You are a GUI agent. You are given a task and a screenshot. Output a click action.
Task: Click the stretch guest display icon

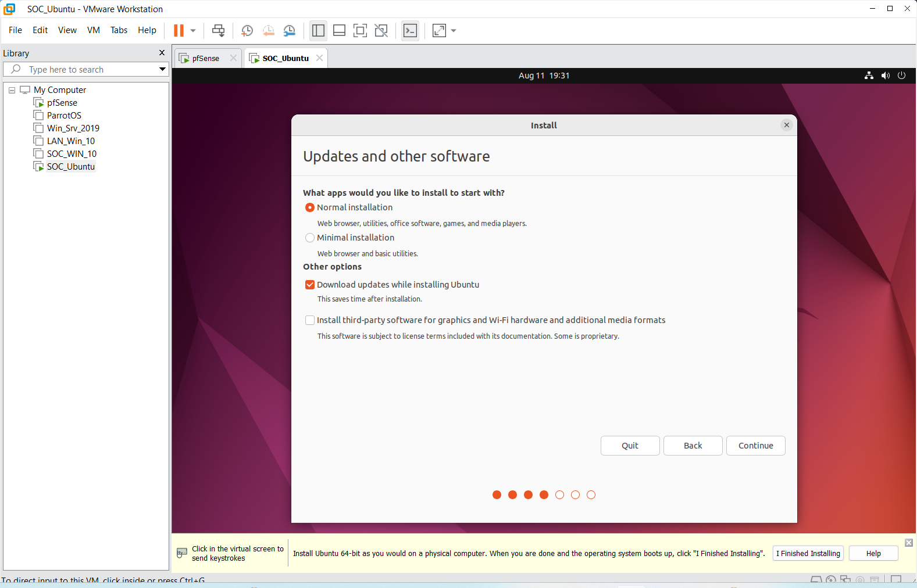click(x=439, y=30)
